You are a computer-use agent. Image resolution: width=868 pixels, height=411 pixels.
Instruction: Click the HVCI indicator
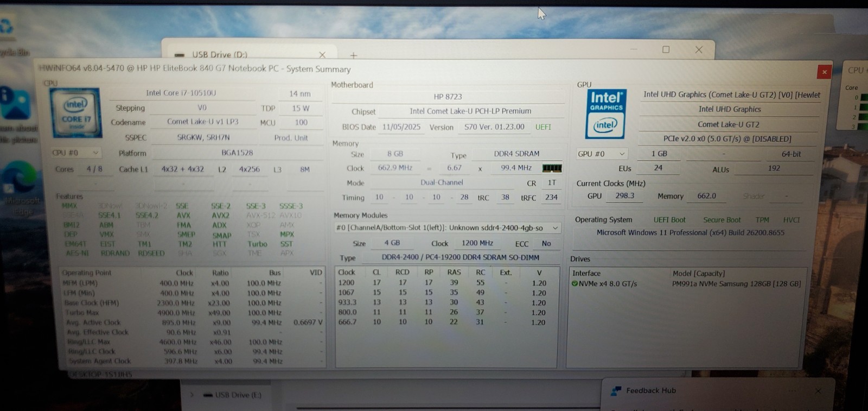point(792,220)
